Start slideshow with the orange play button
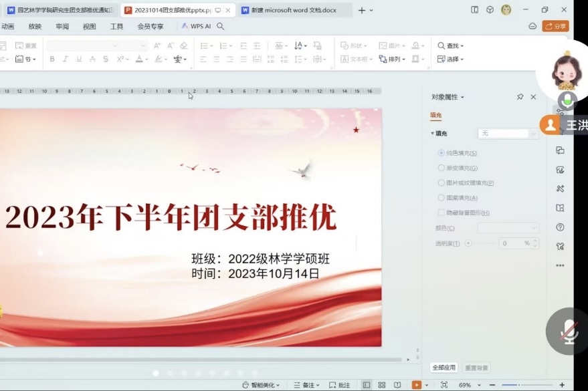Screen dimensions: 588x391 (x=416, y=385)
